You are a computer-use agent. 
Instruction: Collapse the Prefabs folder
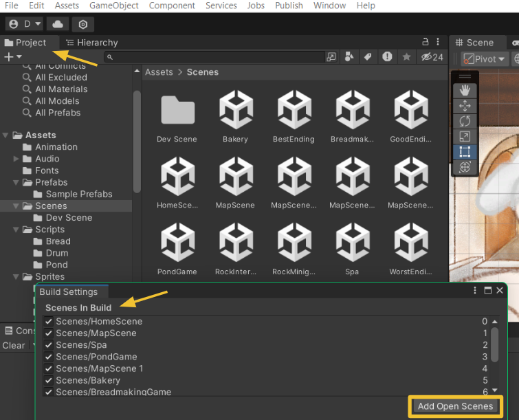pyautogui.click(x=16, y=182)
